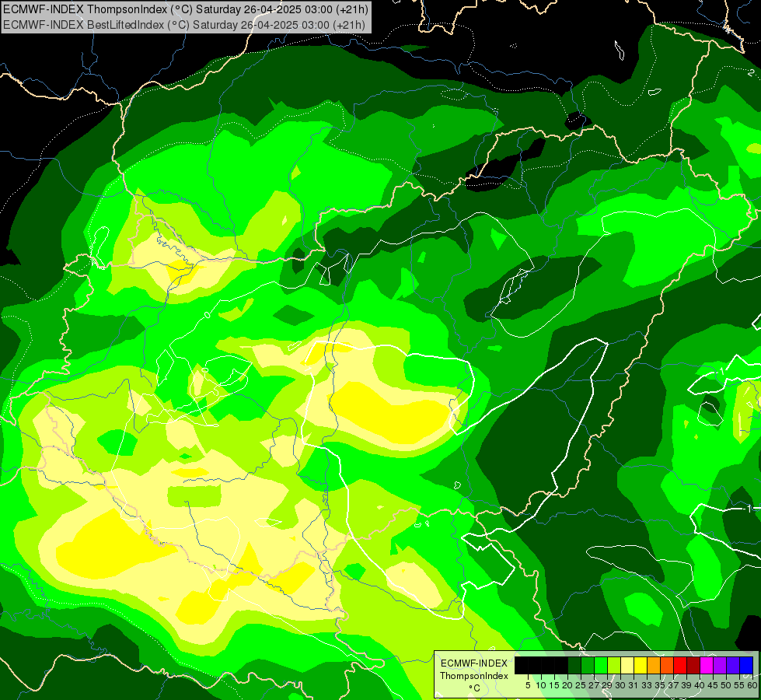Choose the purple legend swatch 45-50

pyautogui.click(x=720, y=665)
